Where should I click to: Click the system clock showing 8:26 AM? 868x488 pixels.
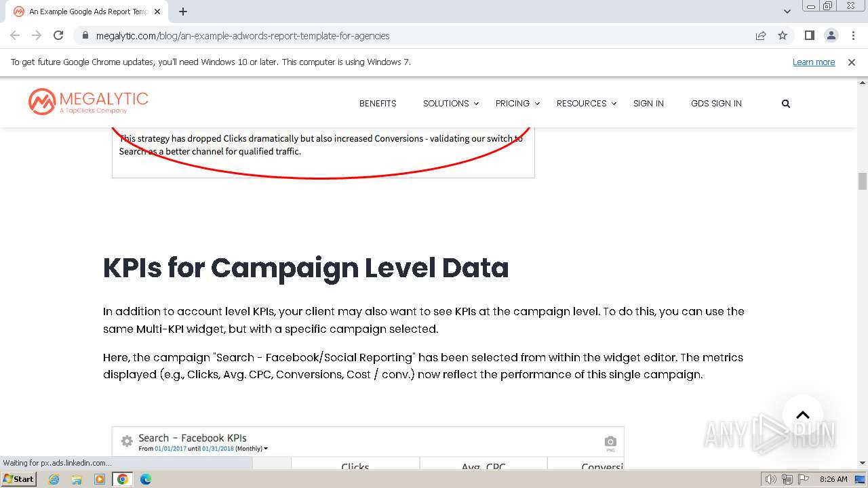click(x=833, y=479)
